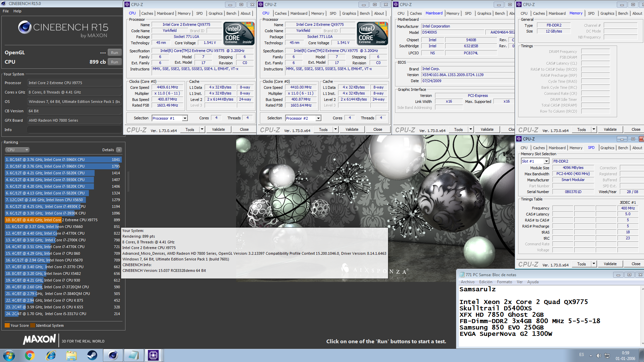The height and width of the screenshot is (362, 644).
Task: Open Internet Explorer from the taskbar
Action: click(51, 355)
